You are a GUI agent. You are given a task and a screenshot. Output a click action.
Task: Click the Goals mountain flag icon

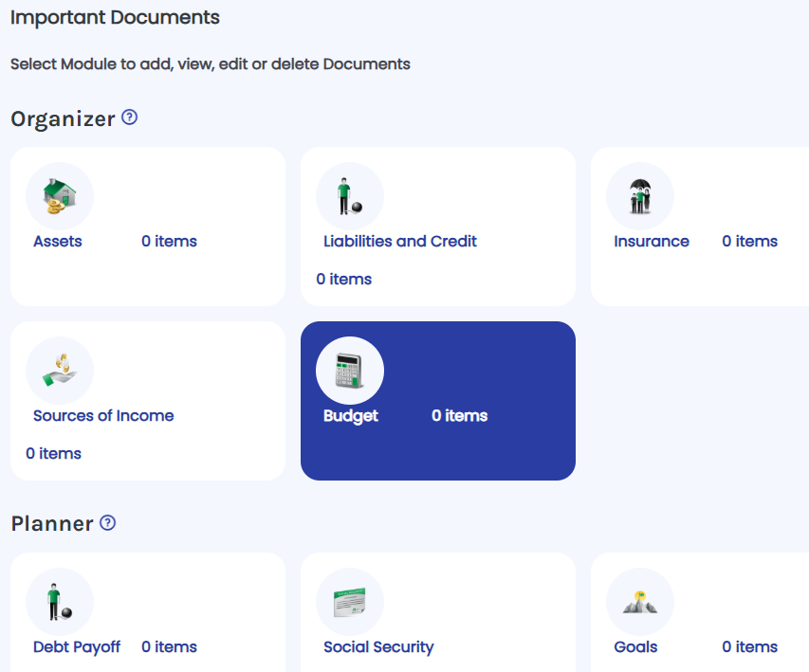pos(640,602)
